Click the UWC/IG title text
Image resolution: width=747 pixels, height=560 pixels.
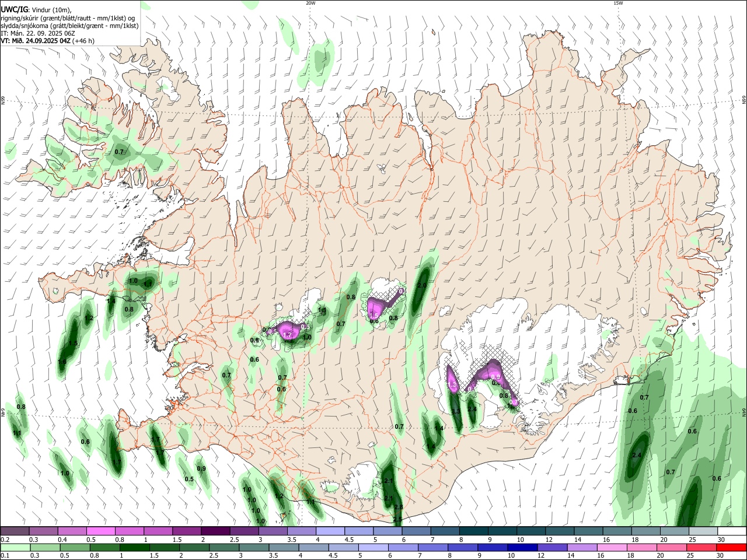[x=14, y=9]
